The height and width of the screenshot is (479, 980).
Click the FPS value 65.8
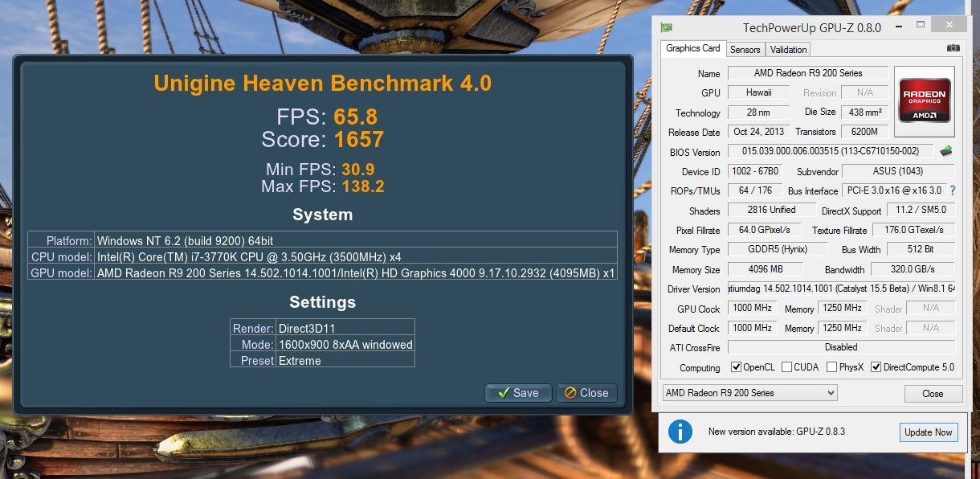[354, 117]
